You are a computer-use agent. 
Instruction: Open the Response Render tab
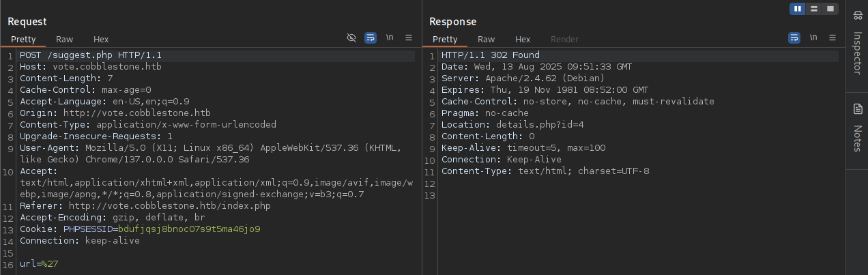tap(564, 40)
